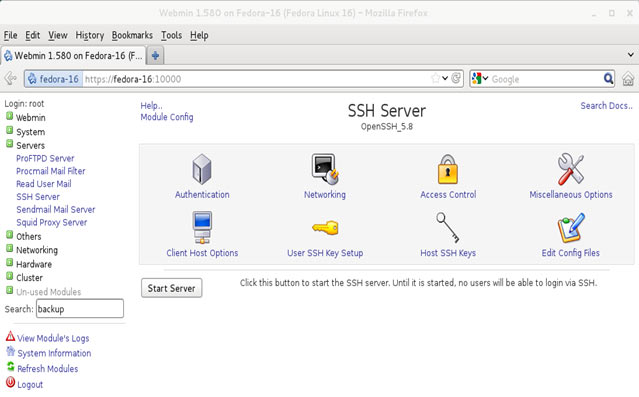Open the Bookmarks menu
Viewport: 639px width, 397px height.
(132, 35)
